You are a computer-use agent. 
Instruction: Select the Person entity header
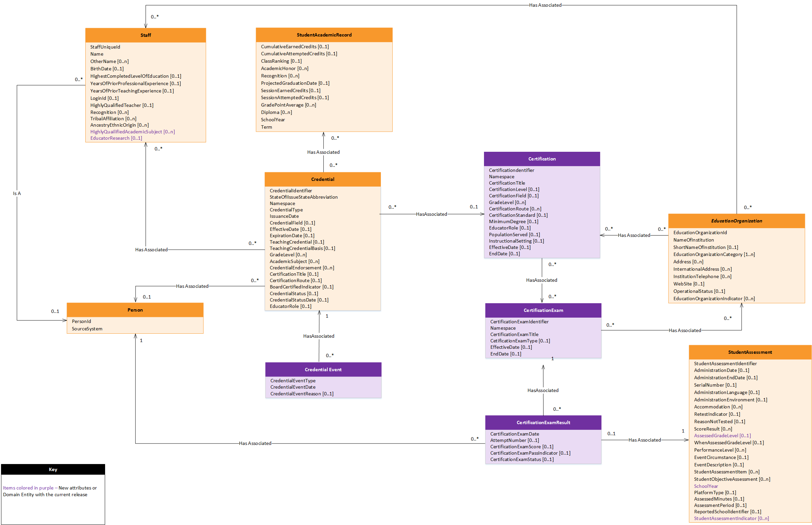click(x=135, y=310)
